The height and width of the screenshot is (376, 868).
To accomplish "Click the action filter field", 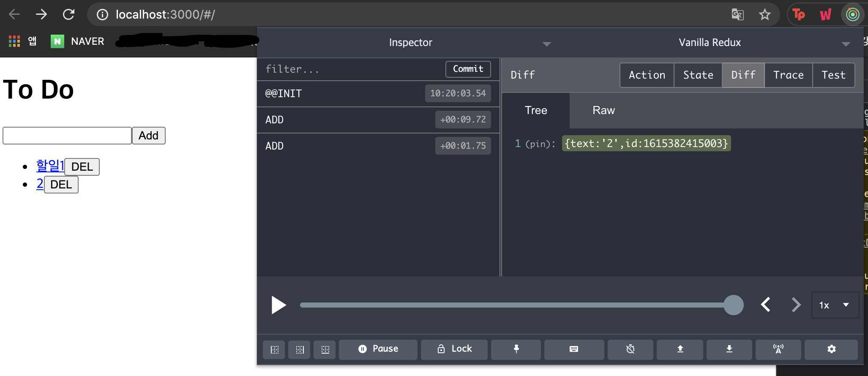I will (x=351, y=69).
